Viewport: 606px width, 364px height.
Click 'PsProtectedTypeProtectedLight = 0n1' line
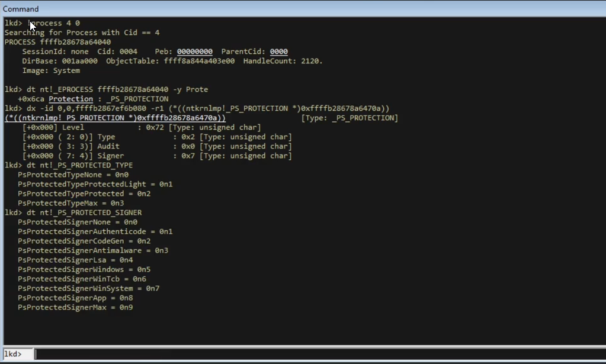[95, 184]
